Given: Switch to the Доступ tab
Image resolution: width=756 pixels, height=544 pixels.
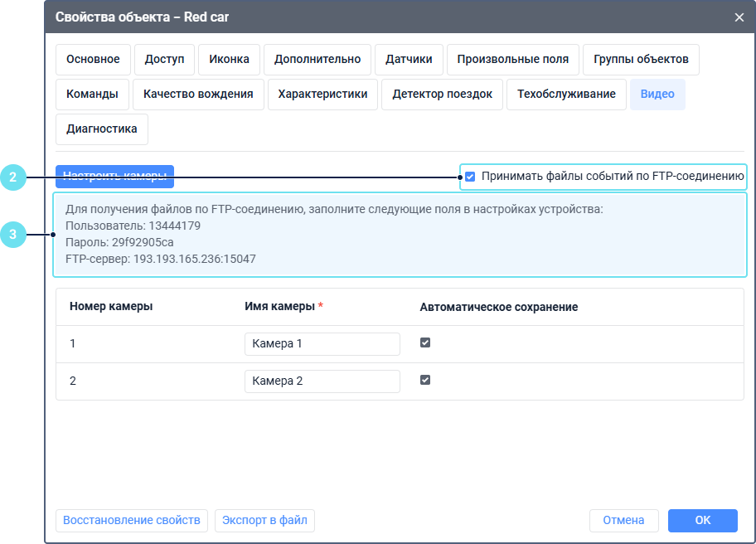Looking at the screenshot, I should point(164,60).
